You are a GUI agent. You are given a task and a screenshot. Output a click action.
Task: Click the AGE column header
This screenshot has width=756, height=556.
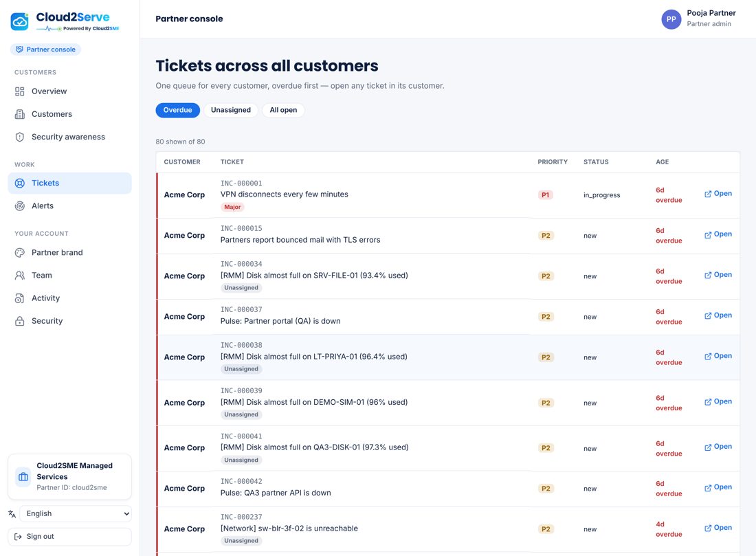662,162
